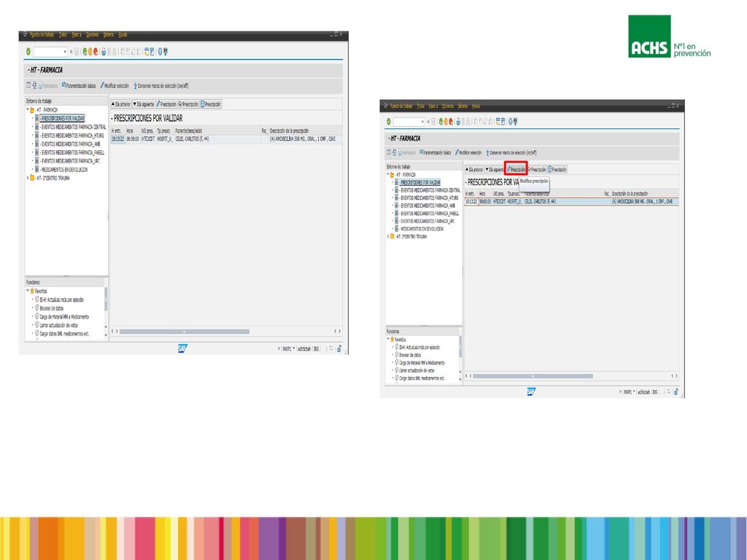747x560 pixels.
Task: Click the green Enter checkmark in left window
Action: coord(28,52)
